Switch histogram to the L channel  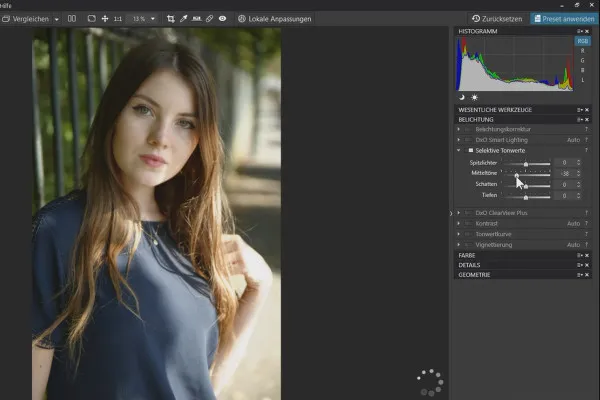582,80
